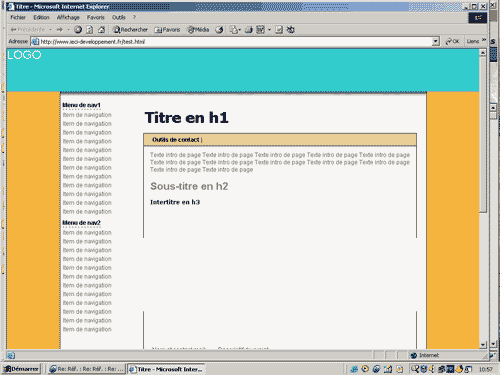Image resolution: width=500 pixels, height=375 pixels.
Task: Click the Windows flag throbber logo
Action: pyautogui.click(x=478, y=17)
